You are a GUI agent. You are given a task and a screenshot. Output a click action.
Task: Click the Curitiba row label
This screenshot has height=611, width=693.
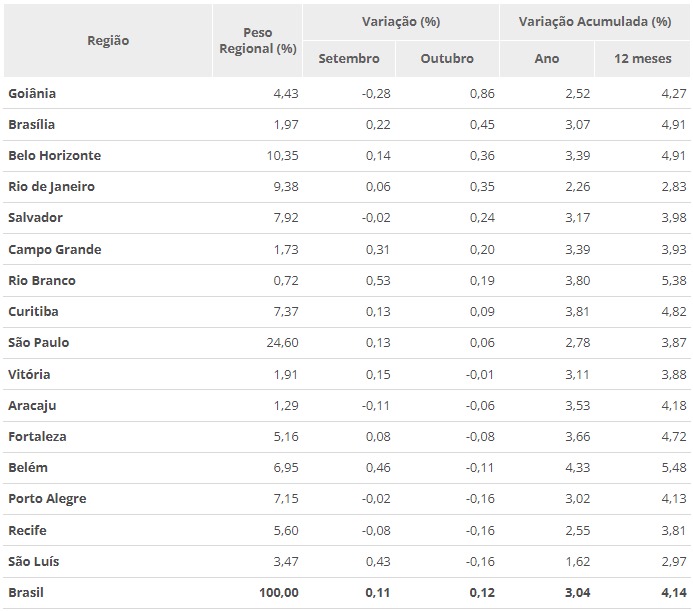pos(33,312)
